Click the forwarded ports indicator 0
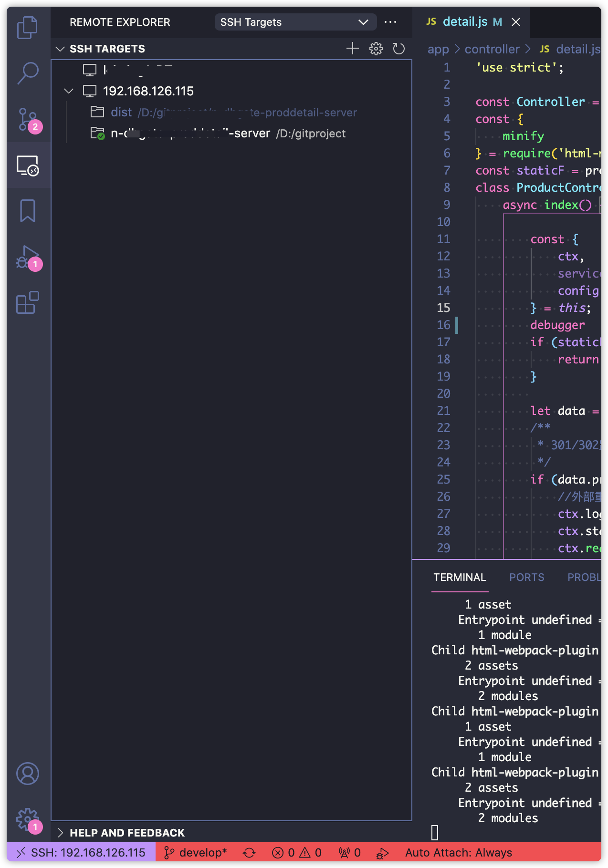The width and height of the screenshot is (608, 868). coord(349,852)
